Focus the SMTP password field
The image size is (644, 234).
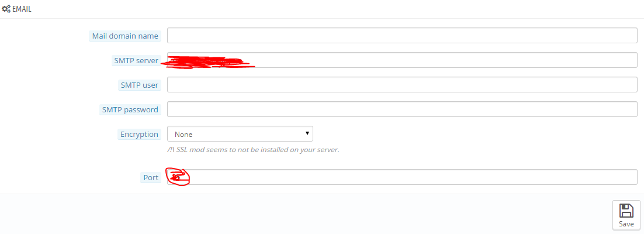point(402,109)
